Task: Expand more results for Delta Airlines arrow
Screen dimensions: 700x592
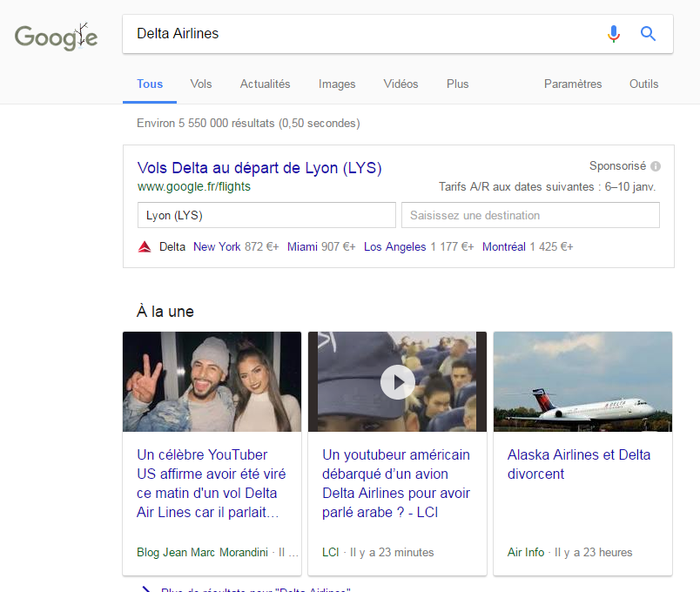Action: (145, 589)
